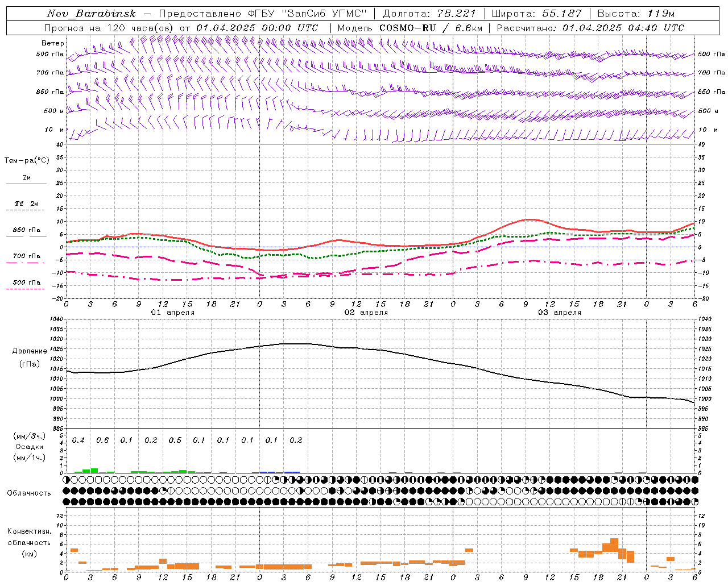Click right-side "500 гПа" wind level label

pos(712,54)
